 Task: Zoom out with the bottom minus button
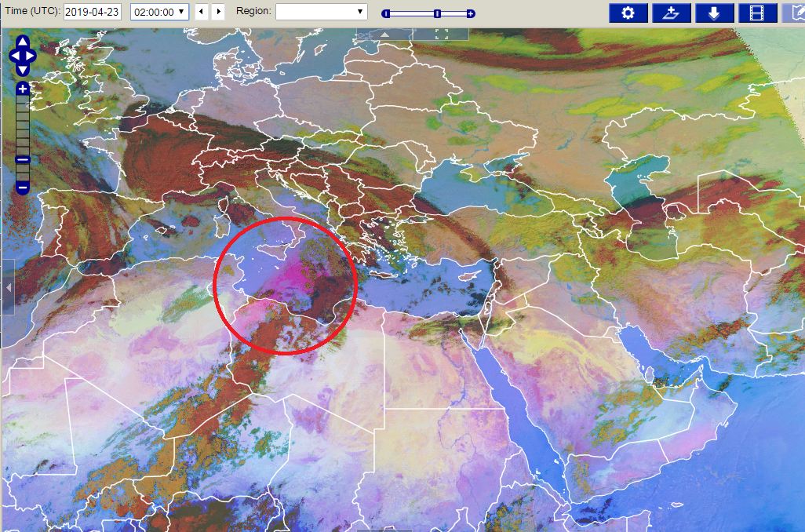tap(23, 188)
